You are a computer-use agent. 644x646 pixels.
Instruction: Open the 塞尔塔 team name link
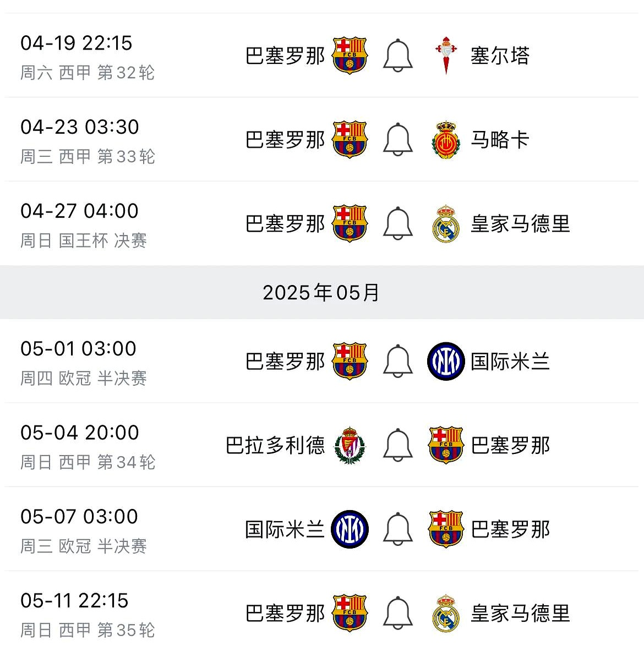[500, 56]
